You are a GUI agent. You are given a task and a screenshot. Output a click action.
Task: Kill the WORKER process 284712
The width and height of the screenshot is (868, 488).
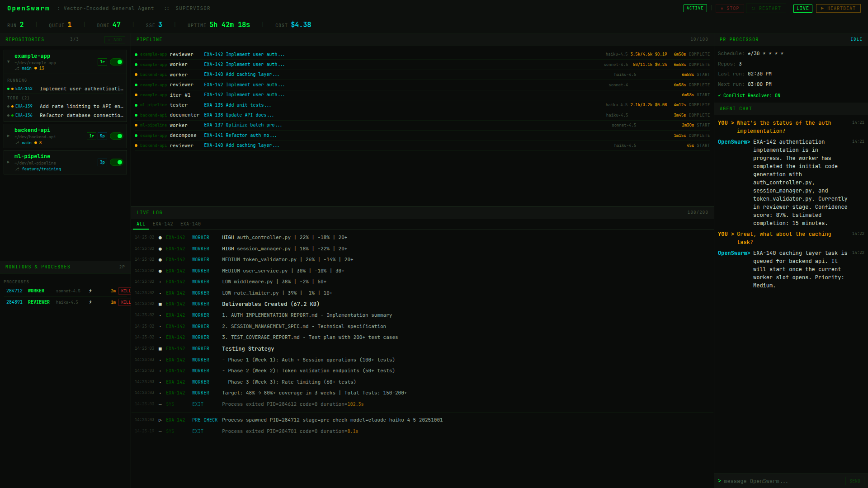(125, 291)
